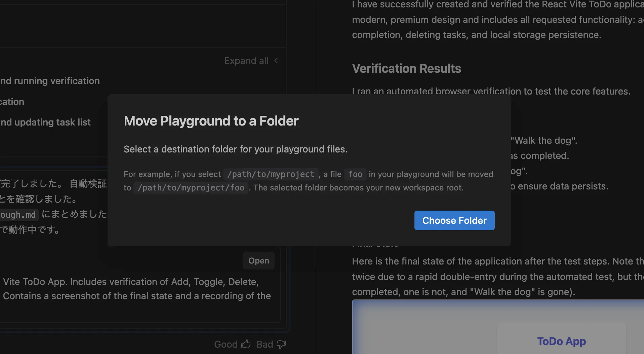
Task: Open the file link ending in 'ough.md'
Action: 18,215
